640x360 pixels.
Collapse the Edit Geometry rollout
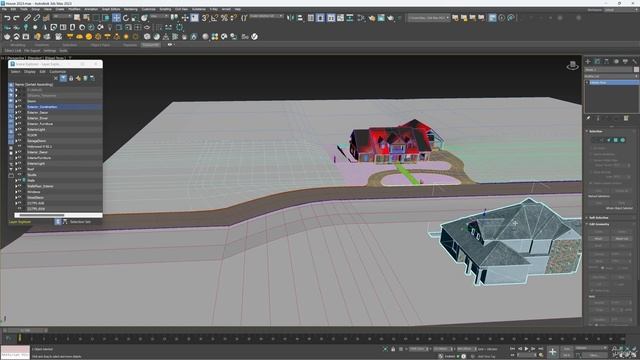598,224
